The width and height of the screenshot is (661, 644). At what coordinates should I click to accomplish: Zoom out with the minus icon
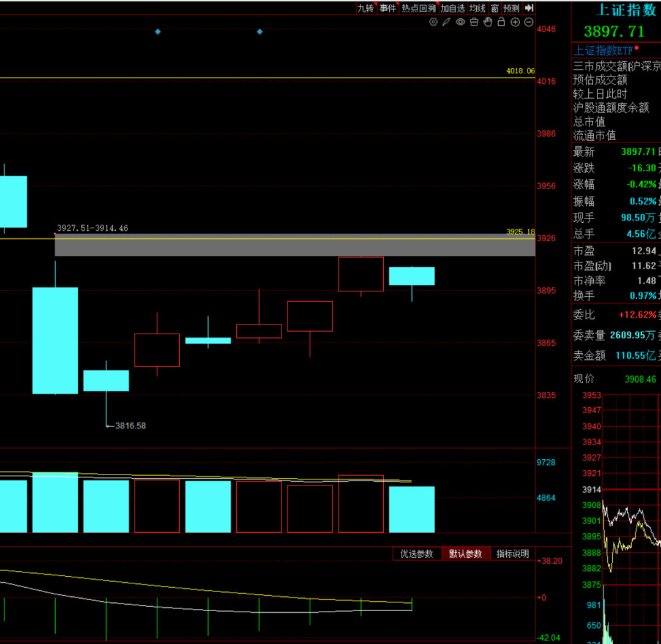(x=528, y=22)
